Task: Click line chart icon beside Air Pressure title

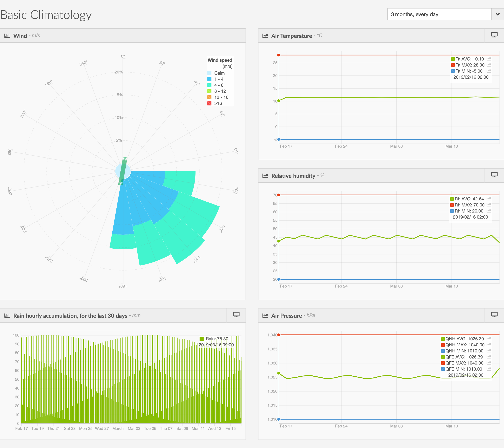Action: tap(265, 315)
